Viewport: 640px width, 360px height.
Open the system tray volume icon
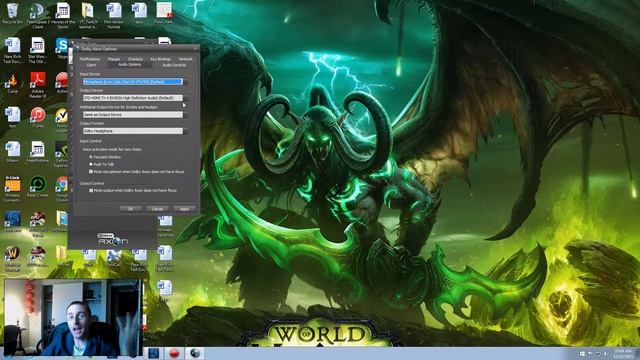tap(605, 354)
